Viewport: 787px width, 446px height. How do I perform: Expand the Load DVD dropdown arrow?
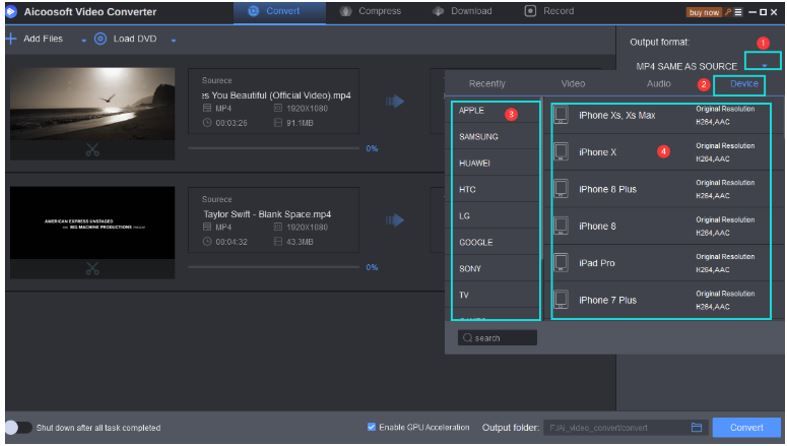click(x=173, y=41)
